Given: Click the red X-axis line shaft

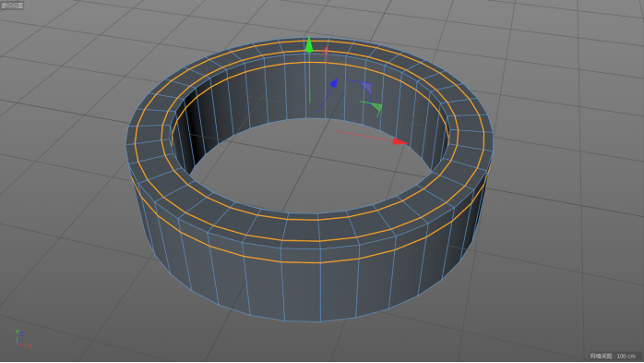Looking at the screenshot, I should [x=364, y=137].
